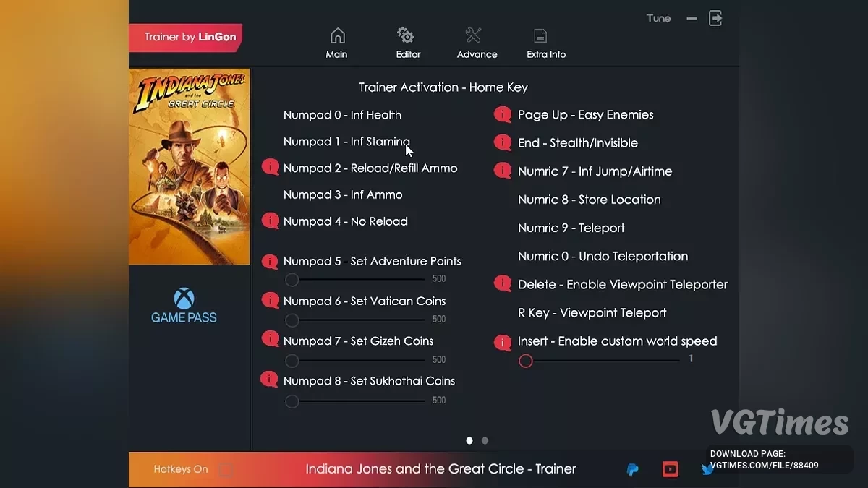Screen dimensions: 868x488
Task: Open the Twitter bird icon
Action: coord(707,470)
